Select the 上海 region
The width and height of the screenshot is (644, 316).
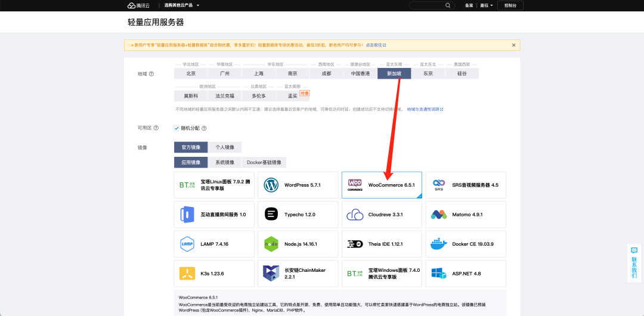click(259, 73)
